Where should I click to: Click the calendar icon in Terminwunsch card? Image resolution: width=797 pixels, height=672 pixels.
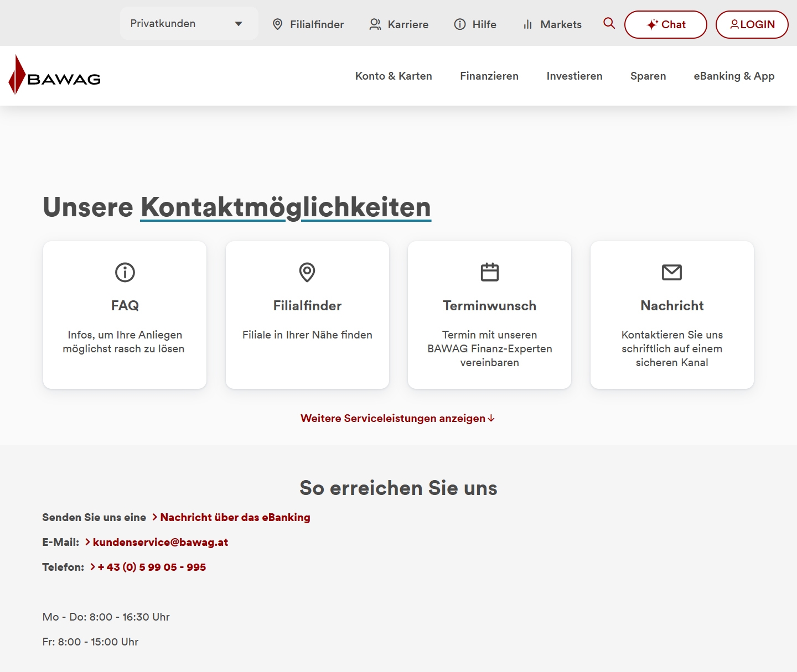point(490,272)
